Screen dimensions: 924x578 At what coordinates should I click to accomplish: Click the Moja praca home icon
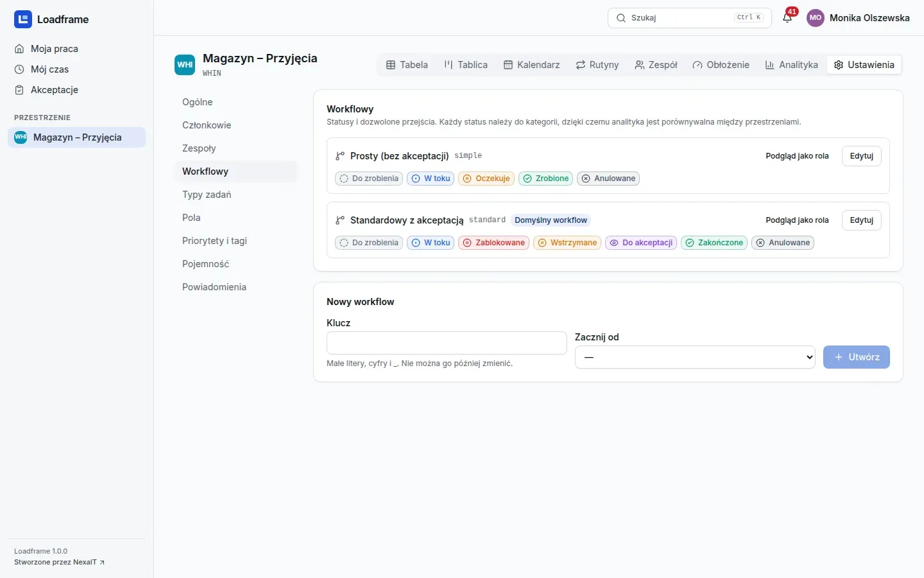[19, 49]
